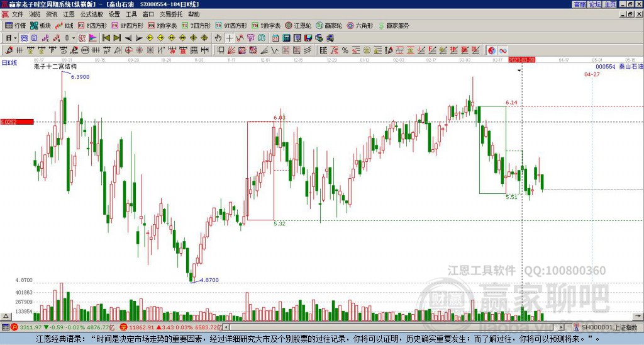Open the 交易委托 menu

(171, 14)
